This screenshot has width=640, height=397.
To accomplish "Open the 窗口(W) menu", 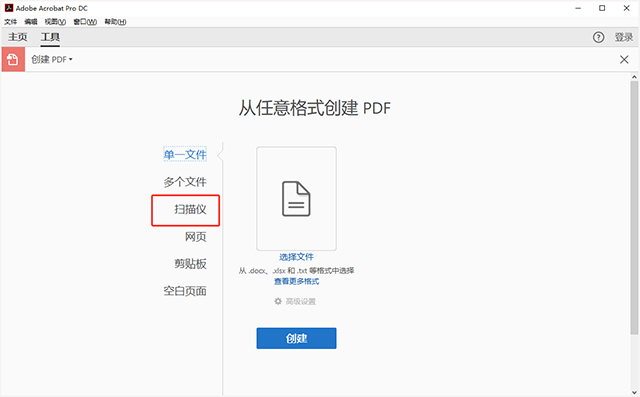I will [x=85, y=22].
